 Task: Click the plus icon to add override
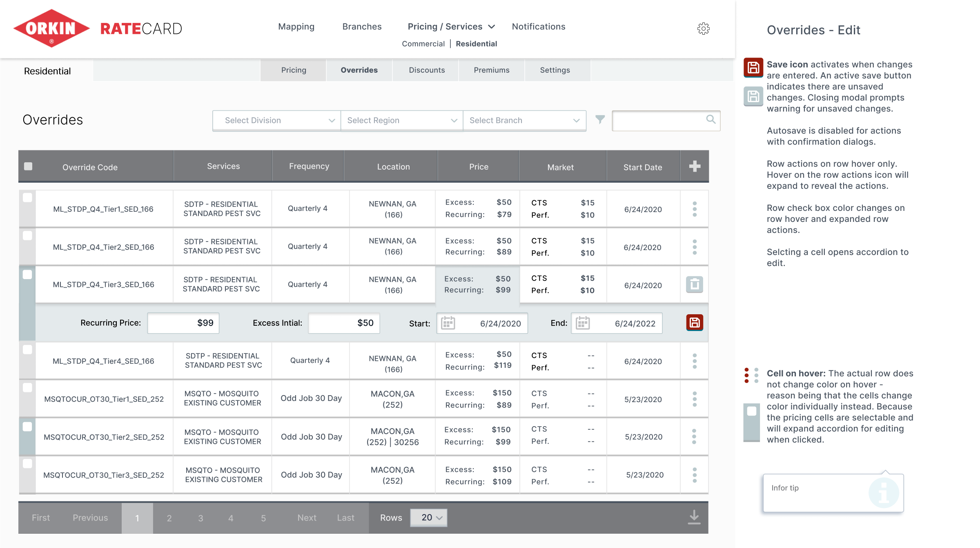pyautogui.click(x=695, y=166)
